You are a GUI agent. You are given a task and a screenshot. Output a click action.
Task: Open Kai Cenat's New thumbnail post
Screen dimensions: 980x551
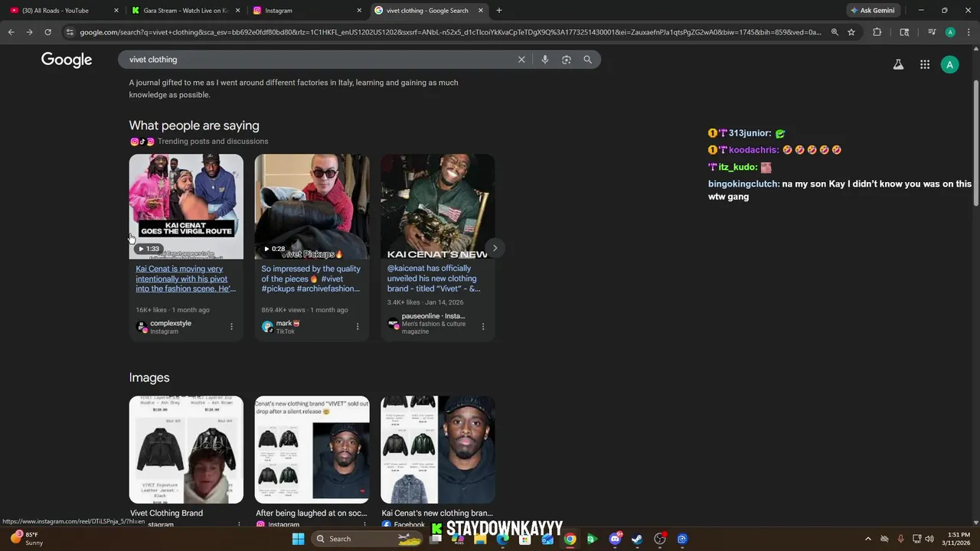tap(437, 207)
